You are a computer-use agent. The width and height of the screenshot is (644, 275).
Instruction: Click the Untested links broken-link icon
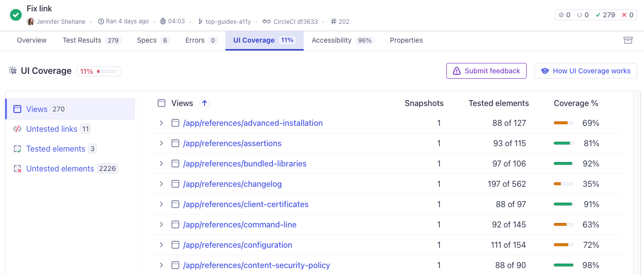(x=17, y=129)
